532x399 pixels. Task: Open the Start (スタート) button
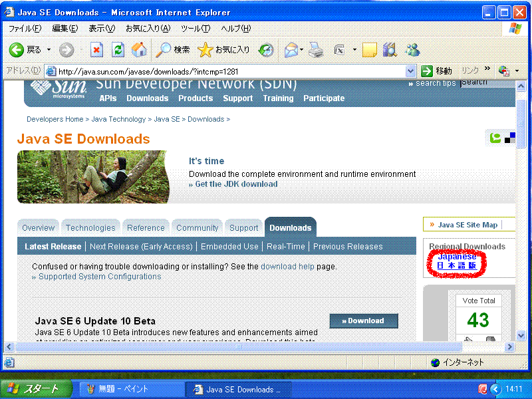pyautogui.click(x=37, y=389)
